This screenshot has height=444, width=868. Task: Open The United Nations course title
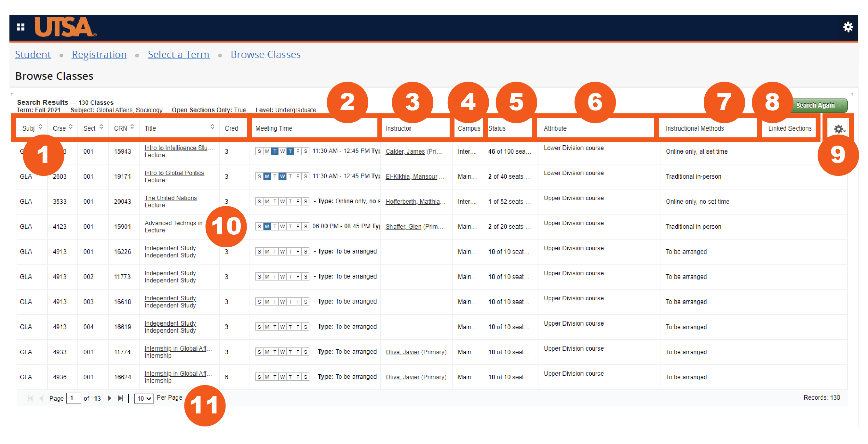coord(170,198)
